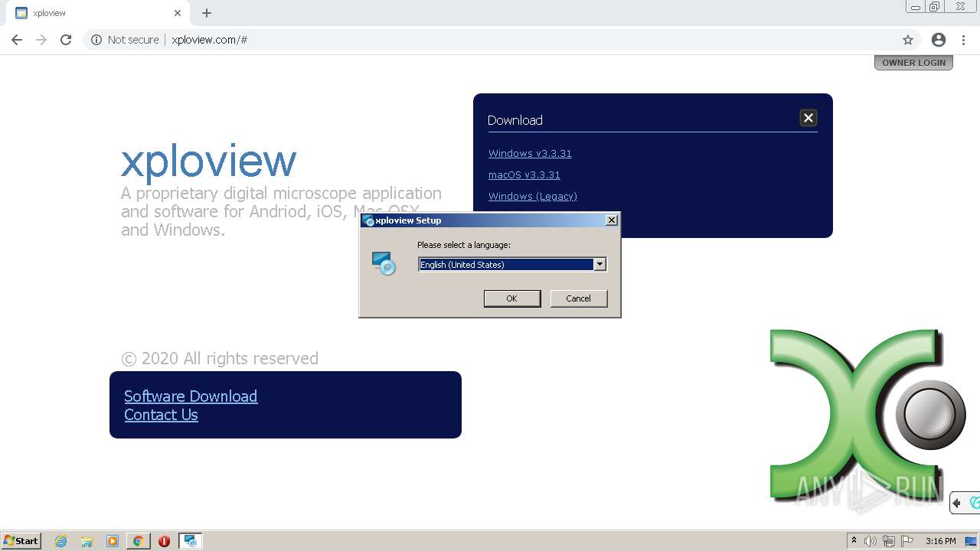The height and width of the screenshot is (551, 980).
Task: Open Windows (Legacy) download link
Action: [533, 197]
